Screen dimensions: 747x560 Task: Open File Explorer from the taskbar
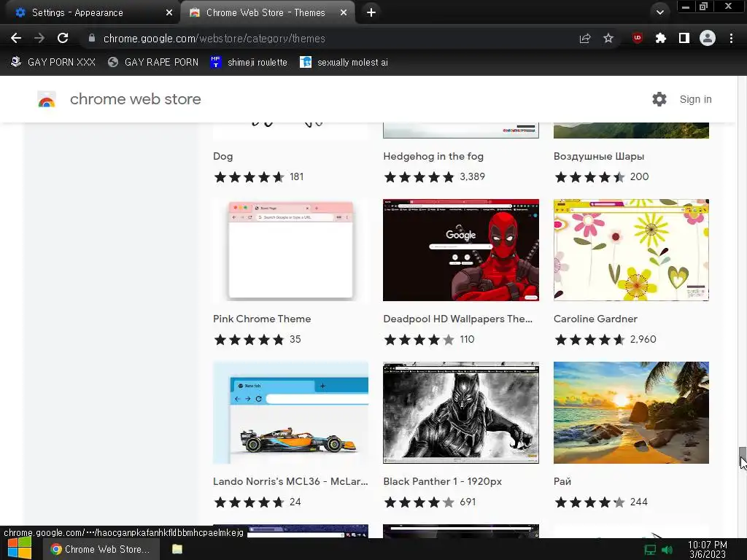click(x=177, y=549)
